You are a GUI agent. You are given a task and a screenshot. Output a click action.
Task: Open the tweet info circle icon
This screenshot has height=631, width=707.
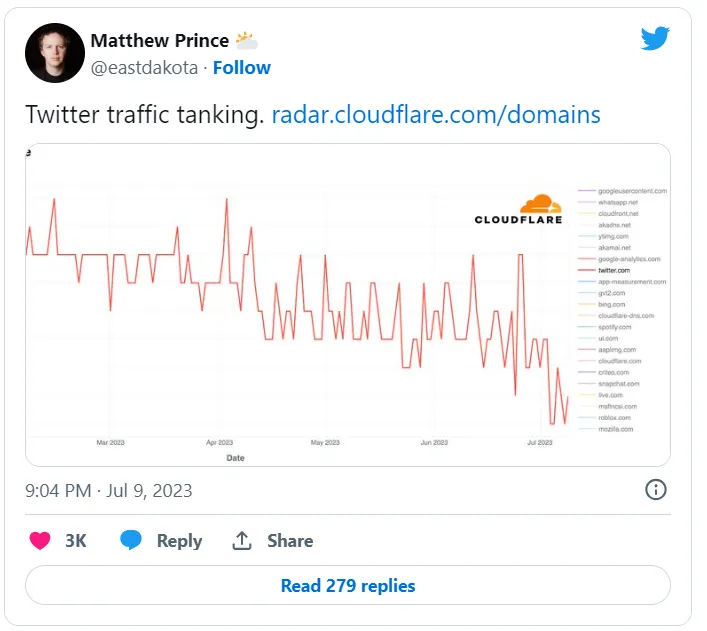pos(656,489)
